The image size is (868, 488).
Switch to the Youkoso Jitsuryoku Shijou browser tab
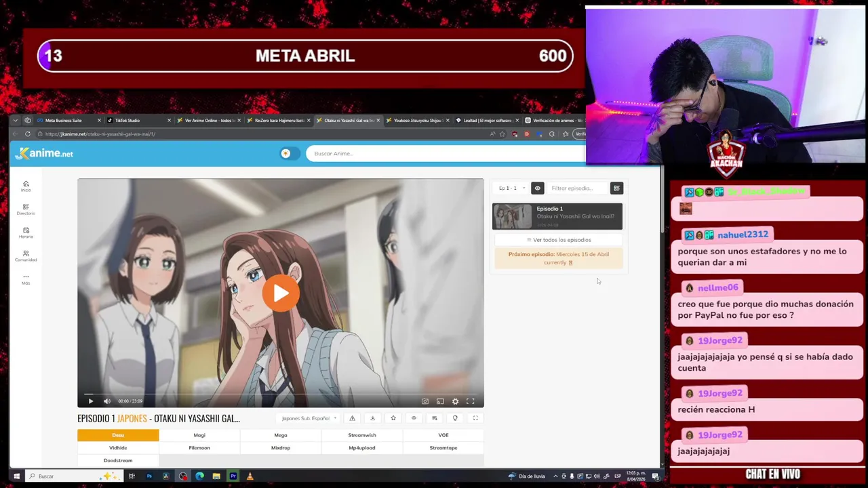pyautogui.click(x=418, y=120)
